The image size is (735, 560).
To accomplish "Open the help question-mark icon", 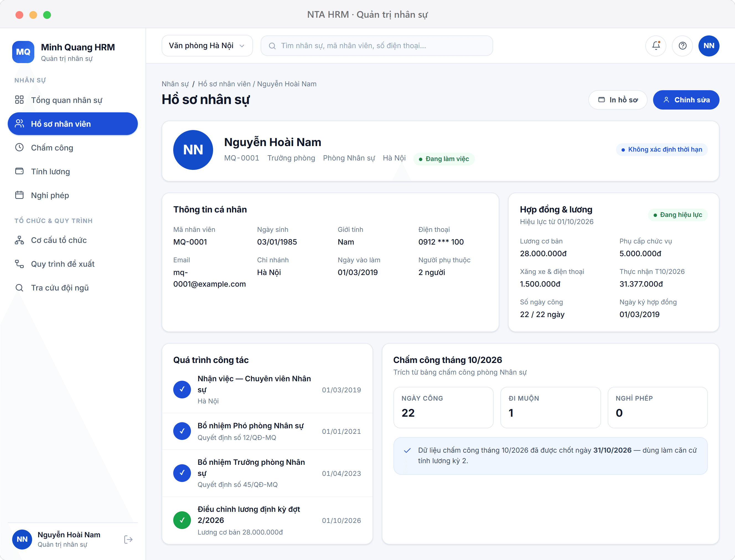I will click(x=682, y=46).
